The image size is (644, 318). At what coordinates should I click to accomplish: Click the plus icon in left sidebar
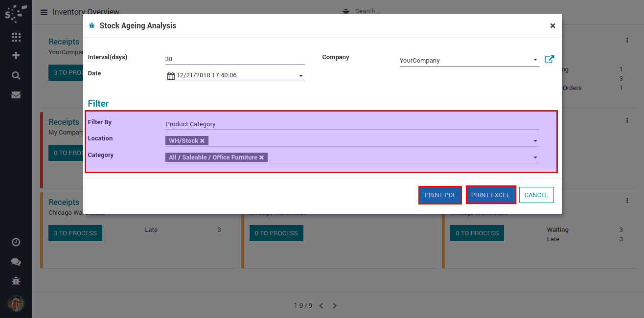coord(16,55)
